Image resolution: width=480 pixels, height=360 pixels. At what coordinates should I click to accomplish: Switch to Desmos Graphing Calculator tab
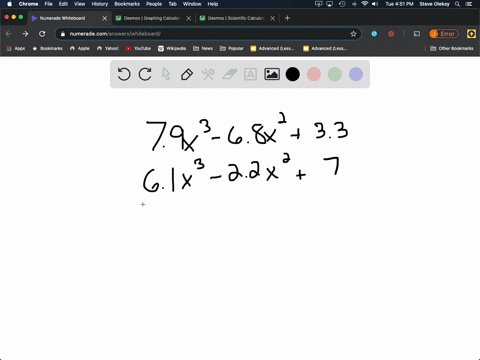click(152, 18)
